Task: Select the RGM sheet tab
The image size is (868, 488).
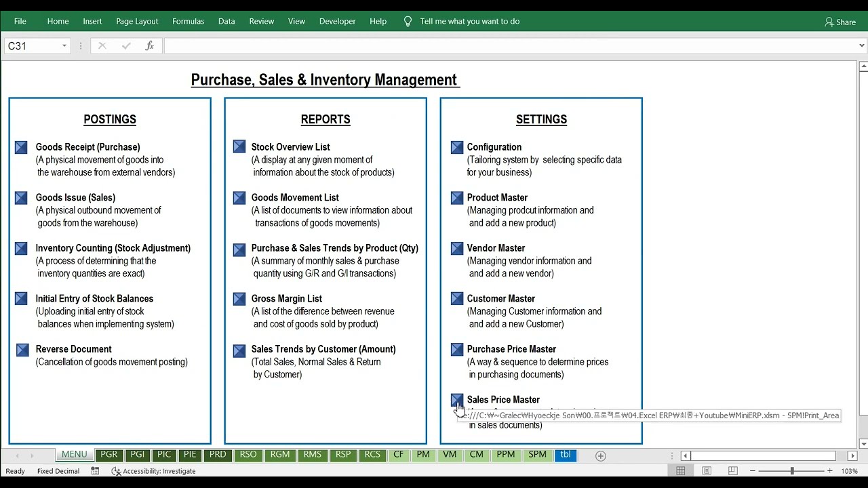Action: click(x=280, y=455)
